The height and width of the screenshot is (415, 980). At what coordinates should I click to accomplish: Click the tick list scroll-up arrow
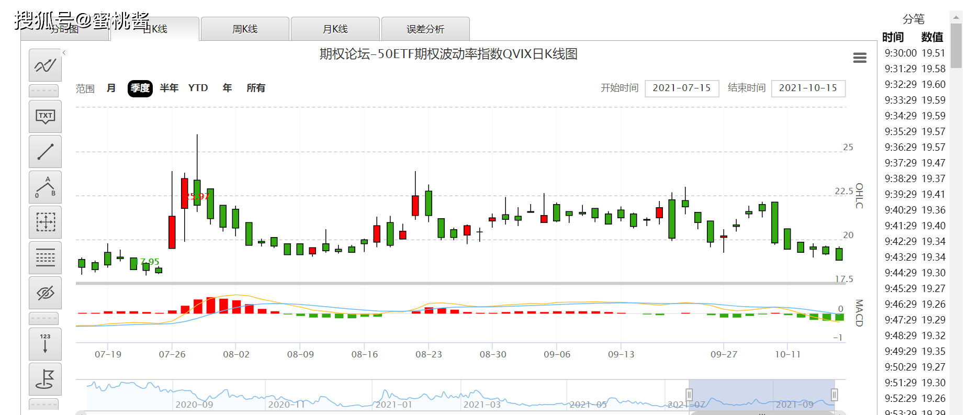(x=956, y=17)
